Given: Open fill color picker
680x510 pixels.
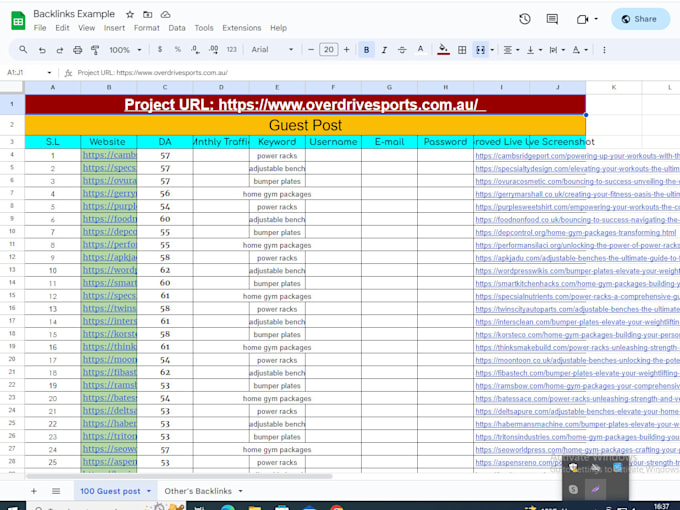Looking at the screenshot, I should point(443,49).
